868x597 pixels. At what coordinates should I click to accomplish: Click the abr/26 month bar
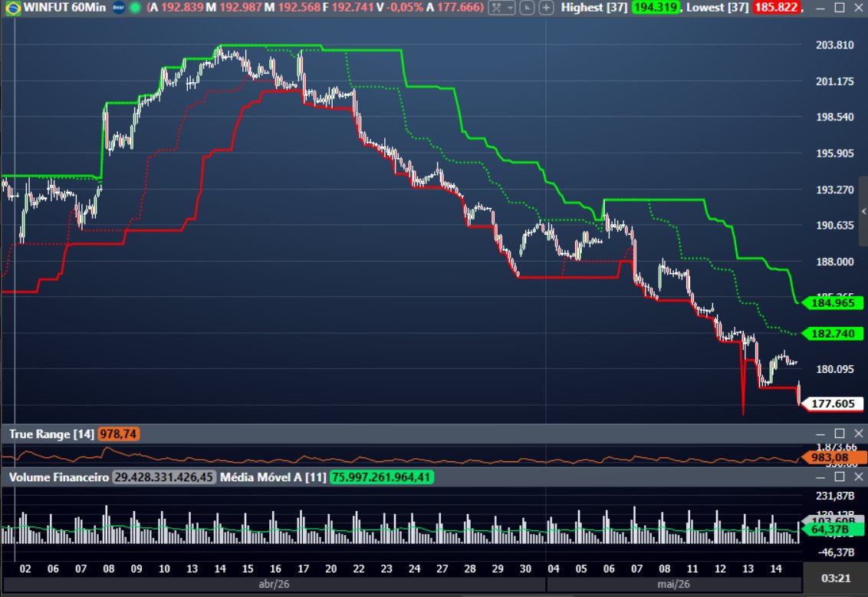point(274,584)
